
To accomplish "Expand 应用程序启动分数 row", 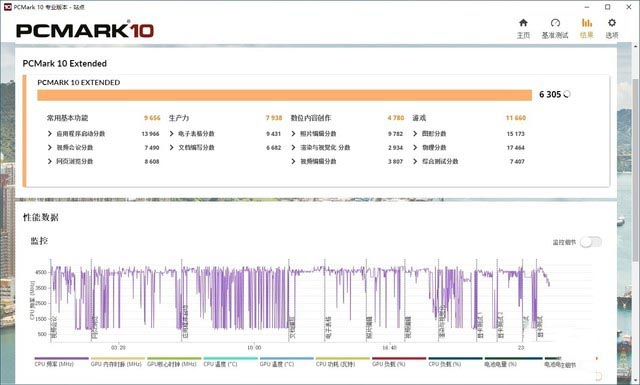I will point(49,134).
